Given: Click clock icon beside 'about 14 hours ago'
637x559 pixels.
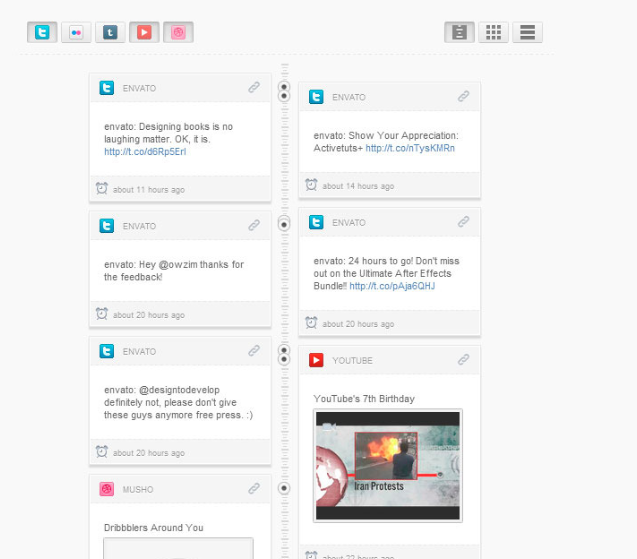Looking at the screenshot, I should [x=311, y=185].
